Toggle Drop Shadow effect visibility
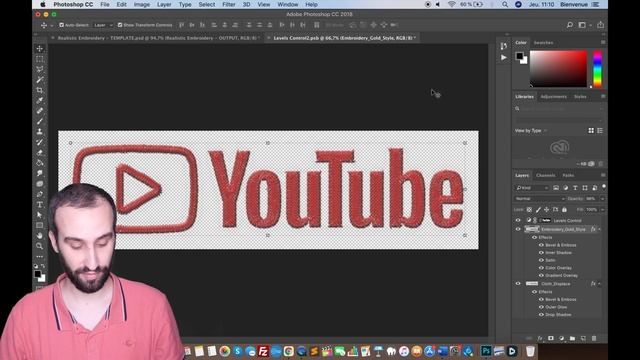Screen dimensions: 640x360 click(541, 315)
